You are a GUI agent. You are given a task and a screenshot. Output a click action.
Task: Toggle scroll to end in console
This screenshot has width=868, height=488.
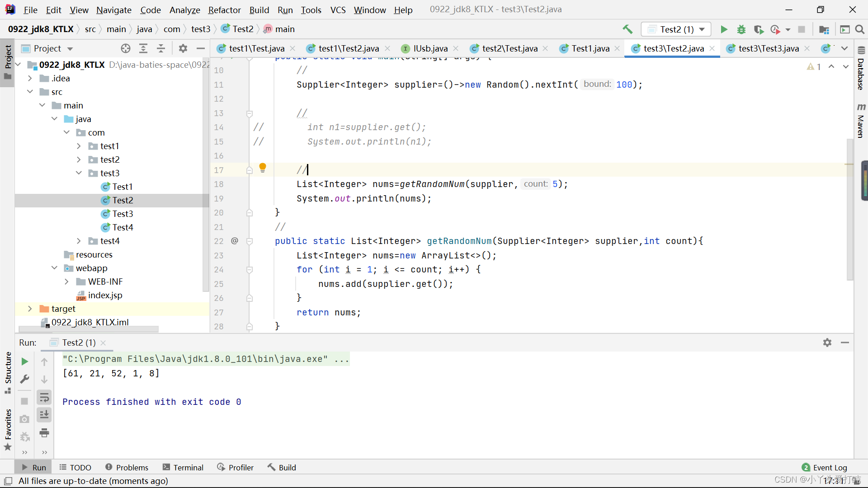click(x=44, y=415)
